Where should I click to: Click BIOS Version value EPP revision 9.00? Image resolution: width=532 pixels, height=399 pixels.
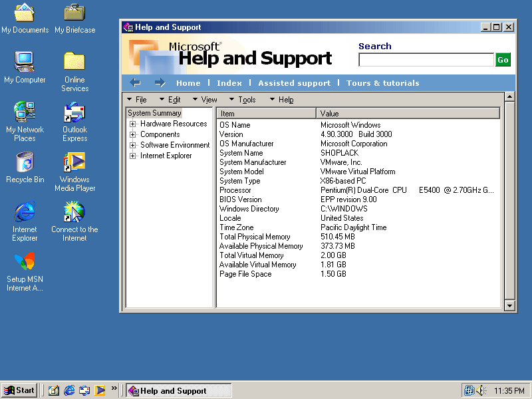pyautogui.click(x=348, y=199)
